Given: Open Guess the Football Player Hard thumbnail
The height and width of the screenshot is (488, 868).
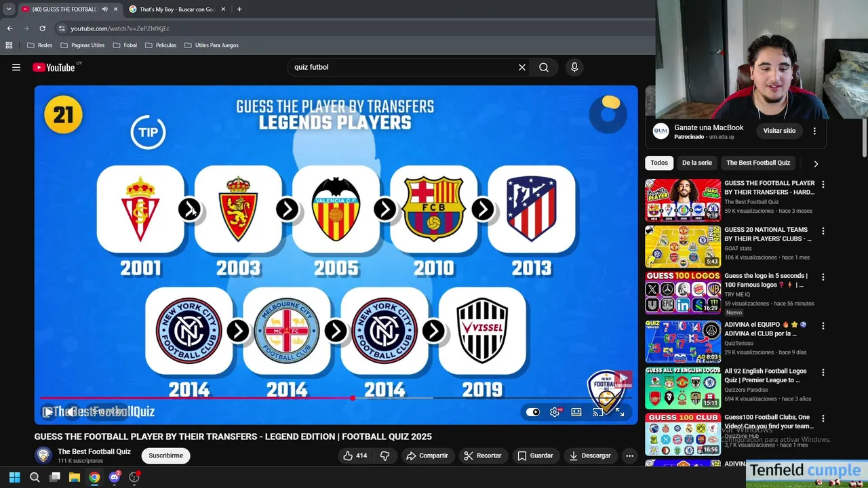Looking at the screenshot, I should [683, 200].
